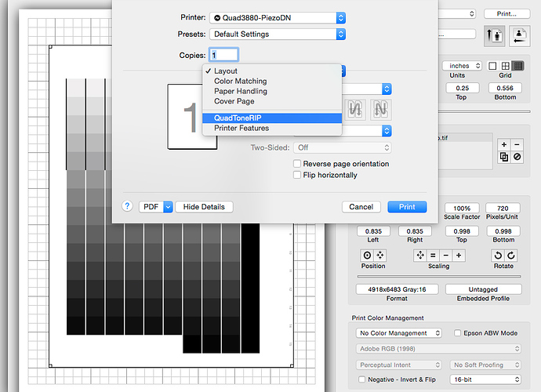Image resolution: width=541 pixels, height=392 pixels.
Task: Click Hide Details button
Action: pyautogui.click(x=204, y=207)
